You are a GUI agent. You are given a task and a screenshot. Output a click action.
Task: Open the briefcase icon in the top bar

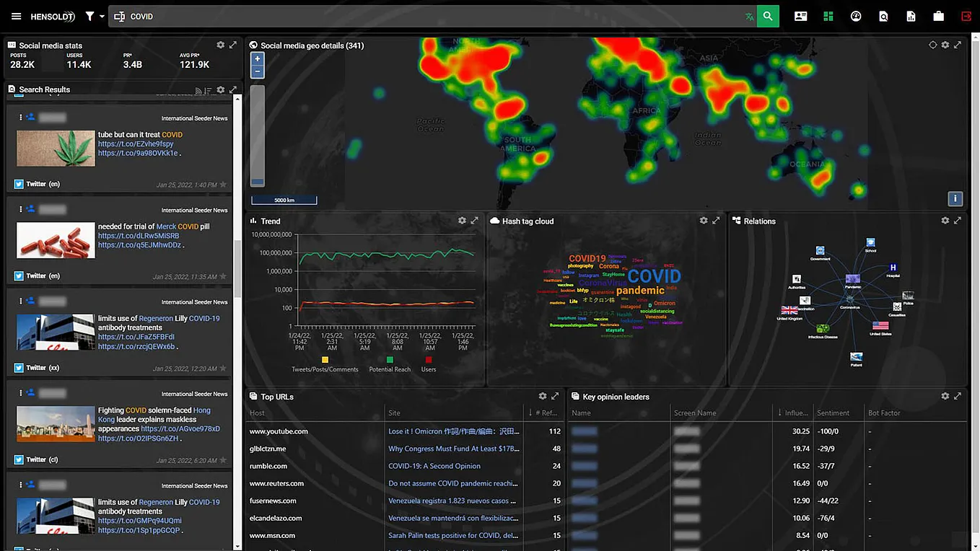(938, 16)
